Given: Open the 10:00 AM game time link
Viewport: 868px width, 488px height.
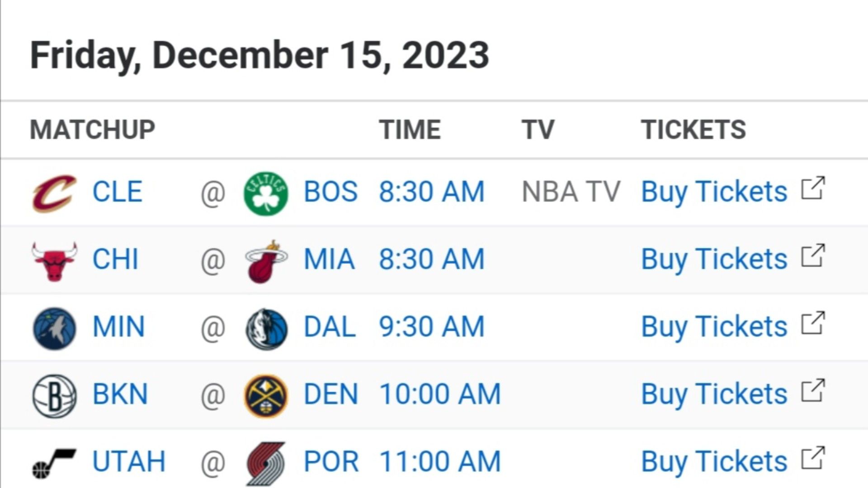Looking at the screenshot, I should pos(440,394).
